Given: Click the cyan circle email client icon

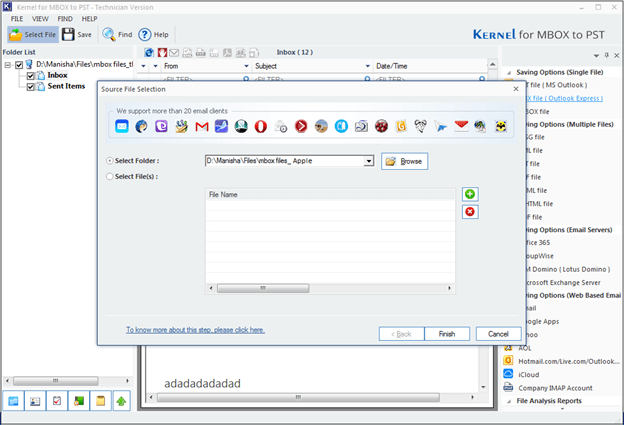Looking at the screenshot, I should point(341,127).
